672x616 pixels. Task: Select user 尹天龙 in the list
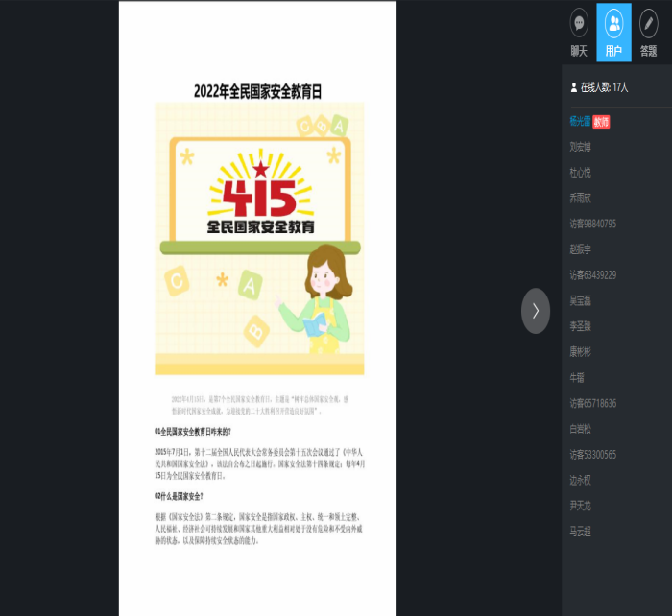[580, 505]
